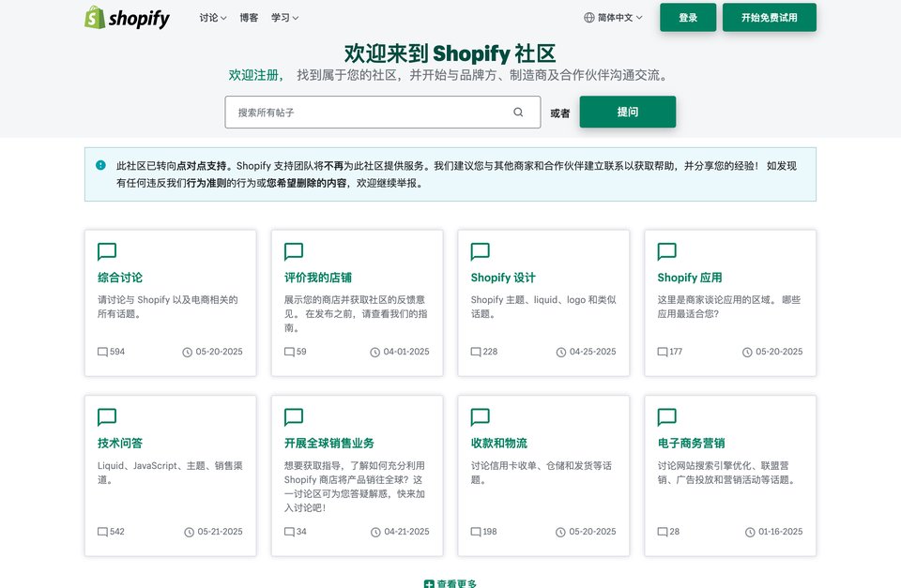901x588 pixels.
Task: Click the 05-20-2025 date on 收款和物流 card
Action: point(592,532)
